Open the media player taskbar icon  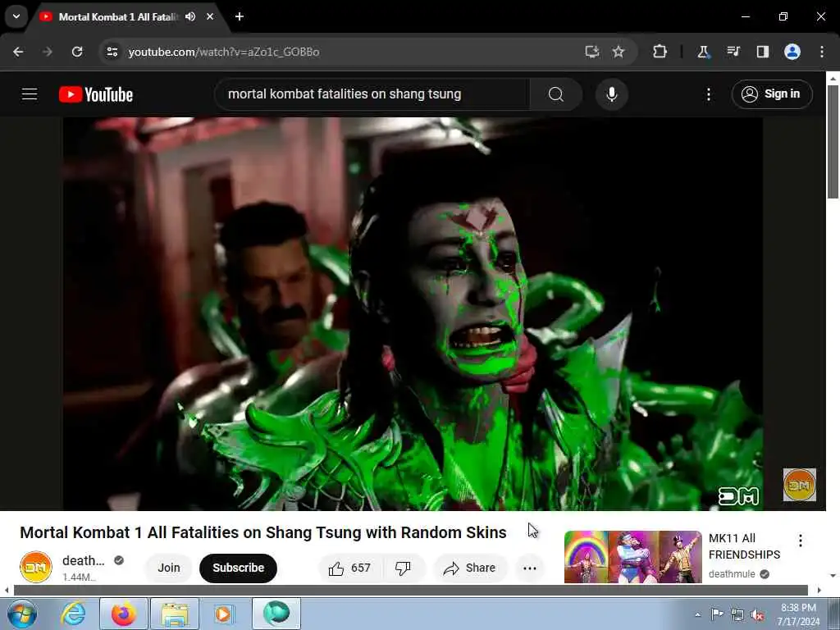coord(225,614)
